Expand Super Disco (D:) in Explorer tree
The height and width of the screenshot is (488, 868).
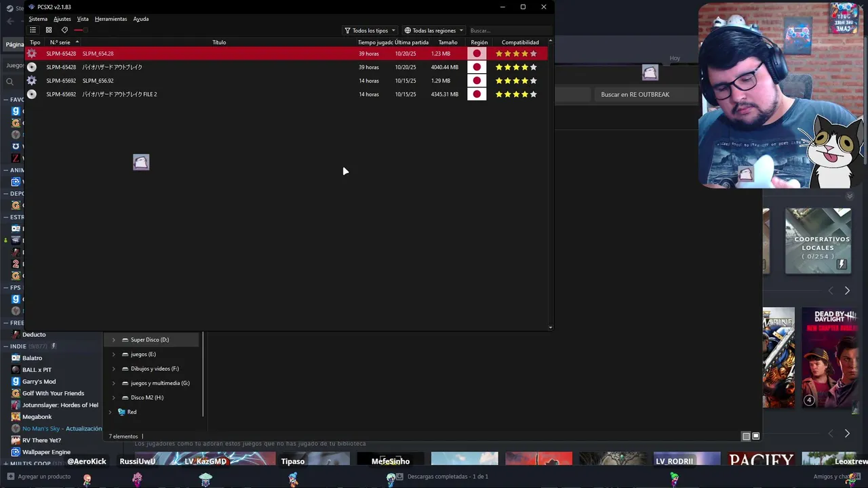coord(113,340)
